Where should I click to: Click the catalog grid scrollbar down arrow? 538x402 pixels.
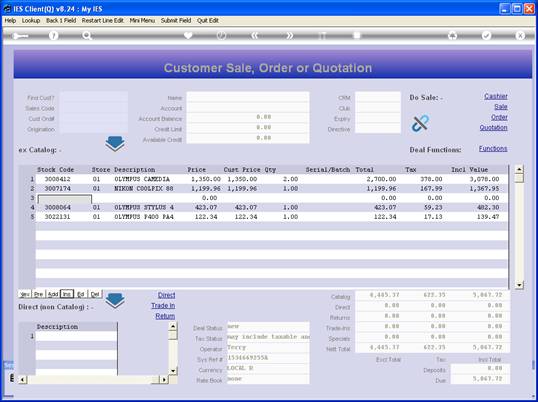(519, 285)
